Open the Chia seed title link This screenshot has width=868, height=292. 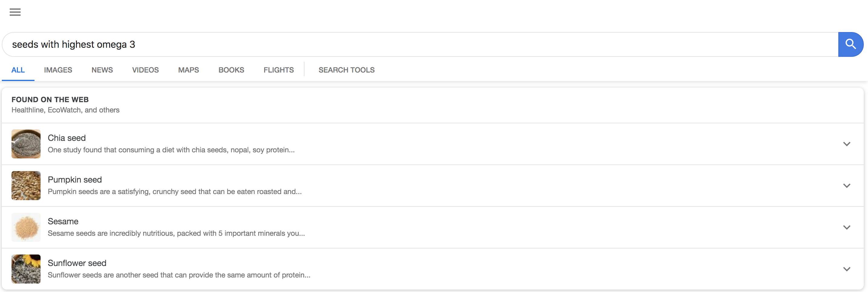tap(67, 138)
